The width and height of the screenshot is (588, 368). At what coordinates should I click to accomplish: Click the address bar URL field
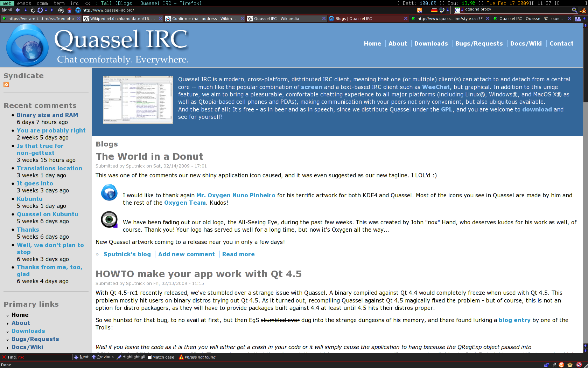(x=245, y=10)
